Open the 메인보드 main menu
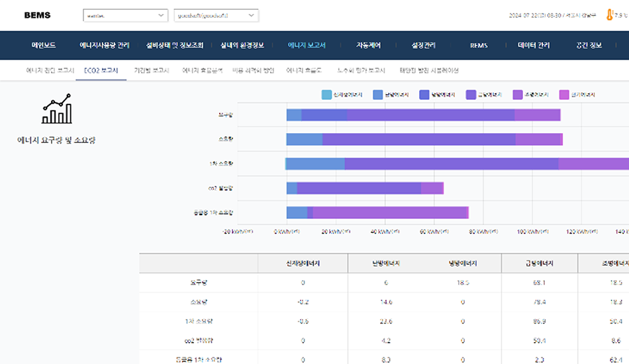The height and width of the screenshot is (364, 629). point(44,45)
